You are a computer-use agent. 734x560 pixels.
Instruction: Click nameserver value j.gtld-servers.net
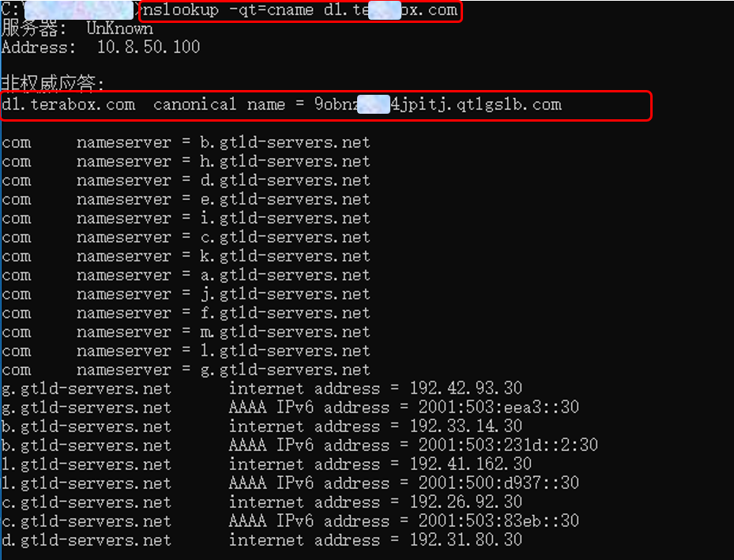tap(285, 294)
